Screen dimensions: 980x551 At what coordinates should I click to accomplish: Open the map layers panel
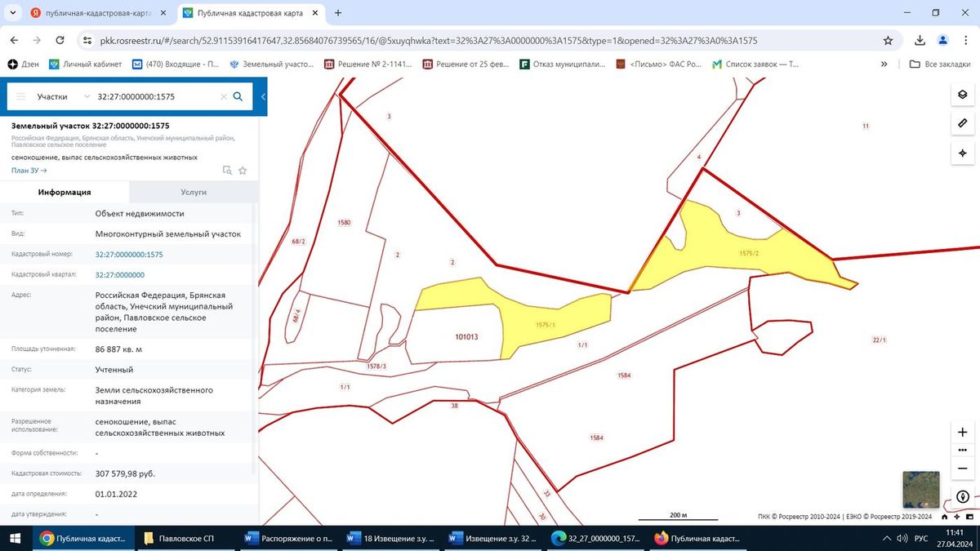963,95
